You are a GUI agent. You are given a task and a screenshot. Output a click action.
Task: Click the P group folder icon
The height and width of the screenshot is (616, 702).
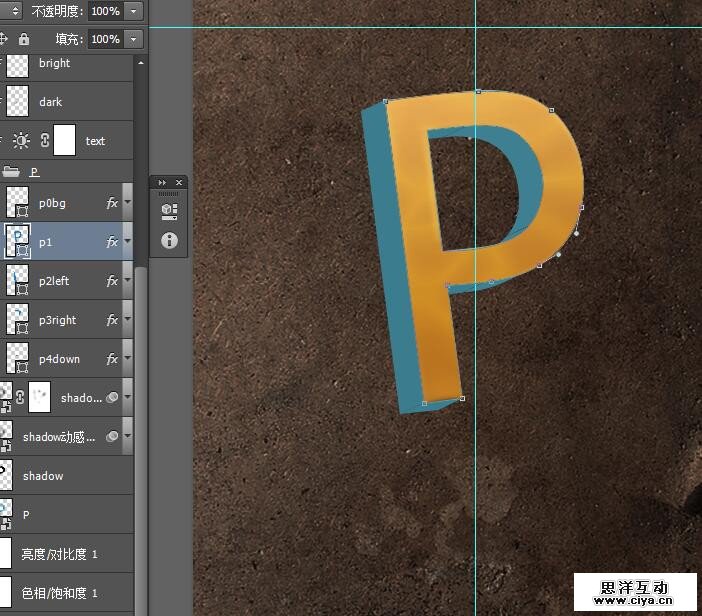[12, 171]
